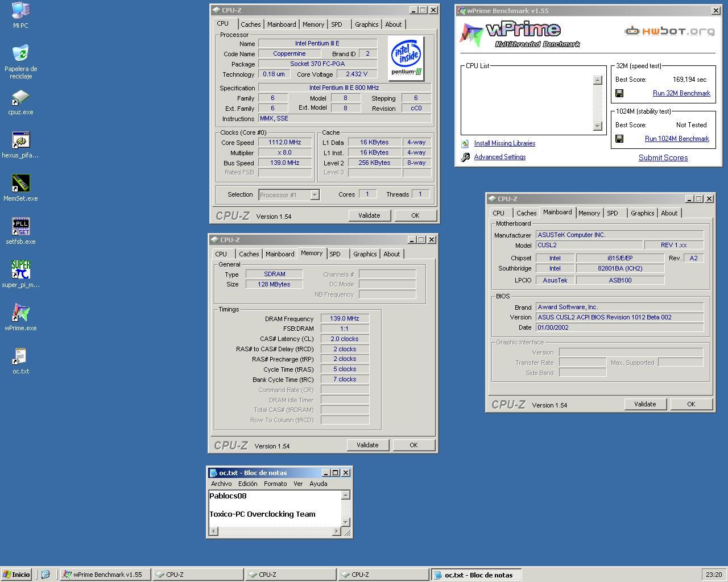
Task: Click the taskbar clock showing 23:20
Action: pos(713,575)
